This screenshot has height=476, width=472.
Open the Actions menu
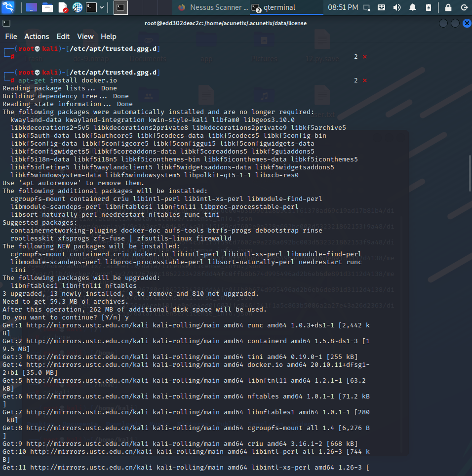[37, 36]
